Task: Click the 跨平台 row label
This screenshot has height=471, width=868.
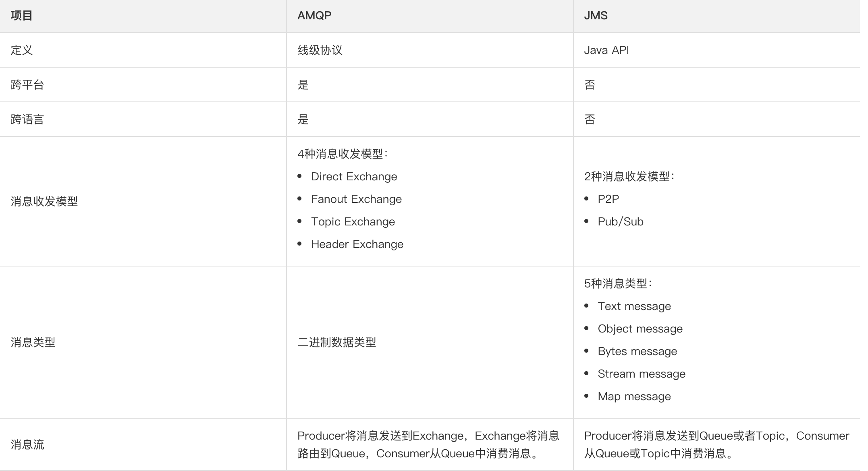Action: pyautogui.click(x=27, y=85)
